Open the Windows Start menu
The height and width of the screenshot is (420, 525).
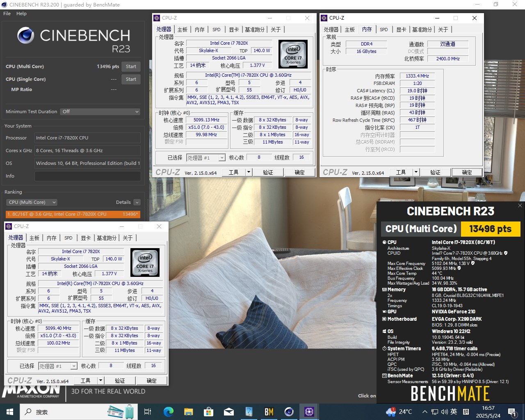pos(10,412)
